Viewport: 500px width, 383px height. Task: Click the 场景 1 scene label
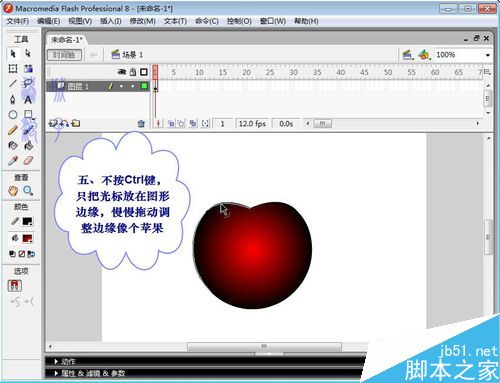tap(132, 55)
